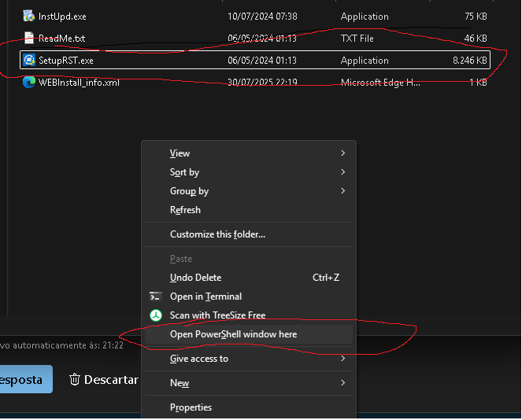The width and height of the screenshot is (522, 420).
Task: Expand the New submenu arrow
Action: click(x=343, y=383)
